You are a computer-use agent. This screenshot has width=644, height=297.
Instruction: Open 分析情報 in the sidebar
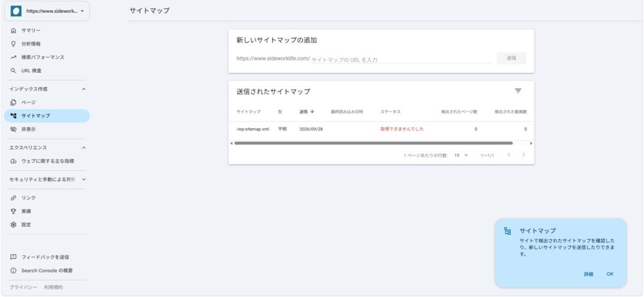point(47,44)
